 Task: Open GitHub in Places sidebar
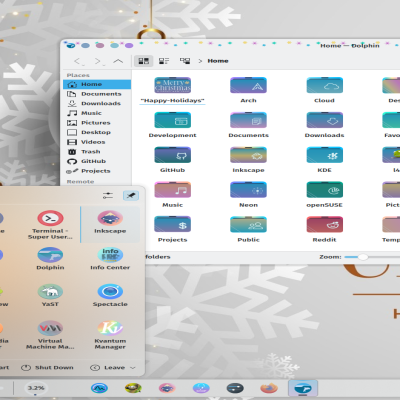coord(97,161)
